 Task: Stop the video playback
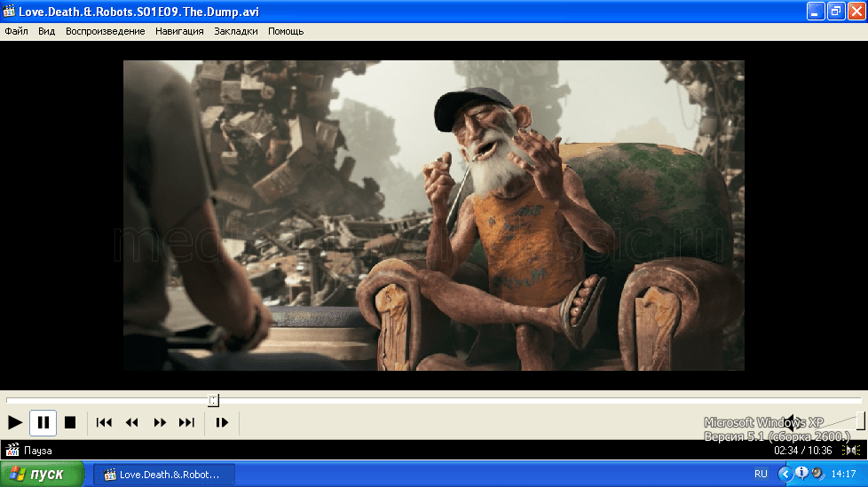point(70,423)
